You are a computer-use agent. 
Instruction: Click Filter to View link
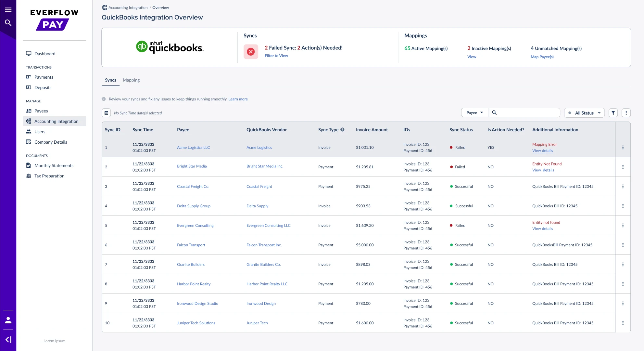click(x=276, y=56)
